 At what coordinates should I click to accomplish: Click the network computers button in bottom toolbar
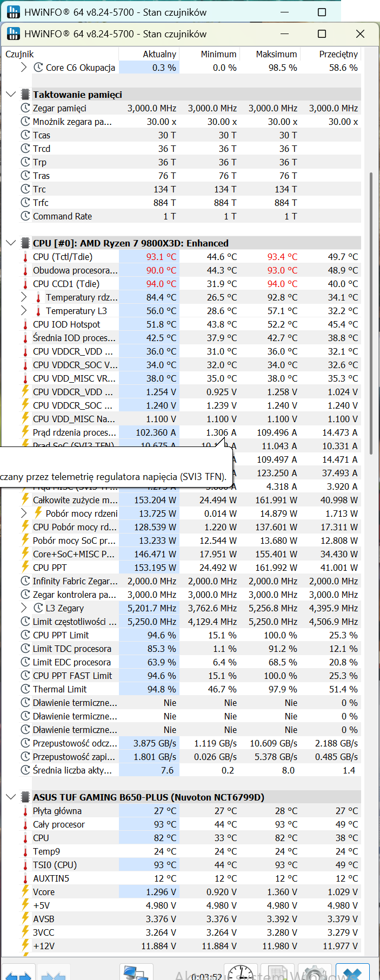tap(136, 972)
